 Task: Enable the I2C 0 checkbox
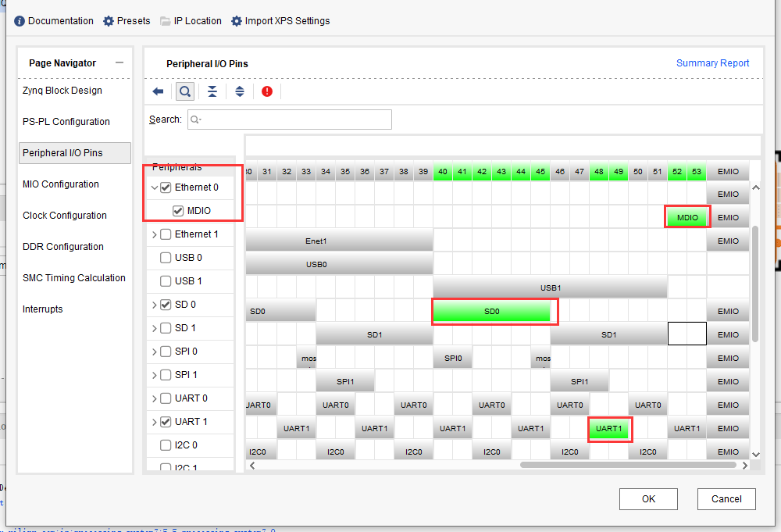(166, 445)
